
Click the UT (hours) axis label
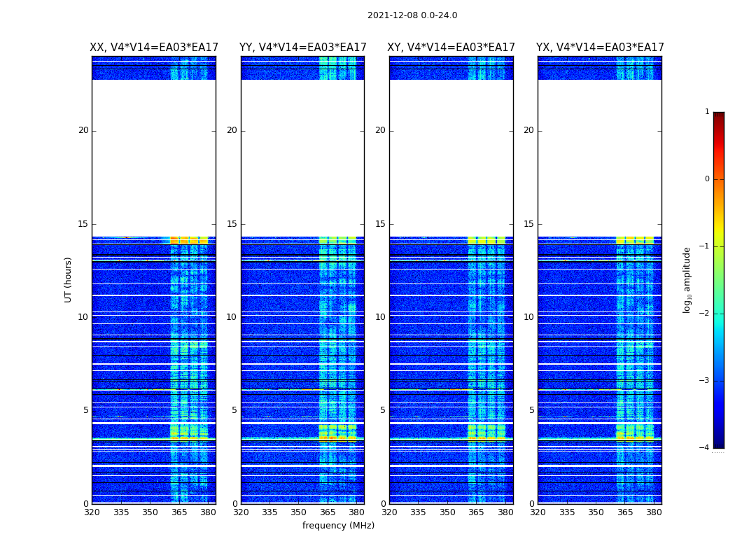coord(69,279)
